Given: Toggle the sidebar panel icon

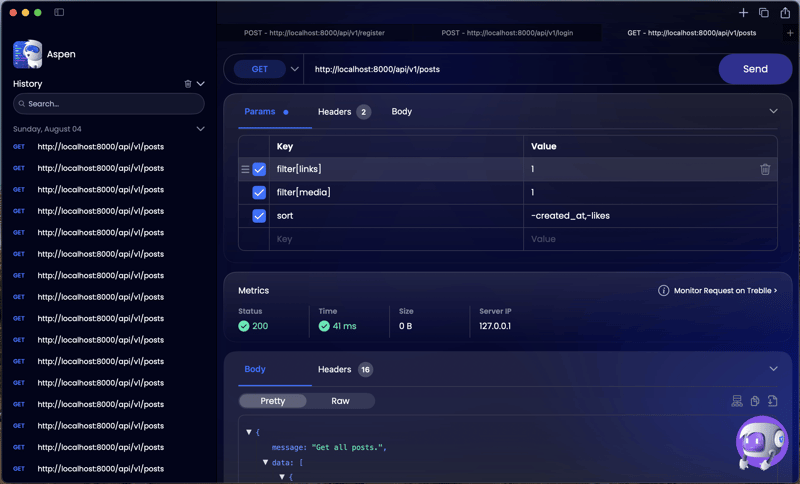Looking at the screenshot, I should [59, 13].
